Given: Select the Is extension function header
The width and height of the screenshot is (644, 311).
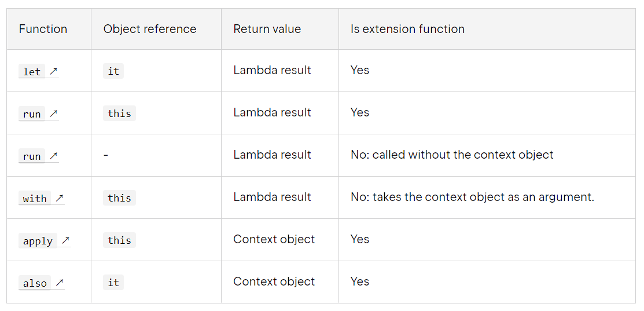Looking at the screenshot, I should click(x=407, y=29).
